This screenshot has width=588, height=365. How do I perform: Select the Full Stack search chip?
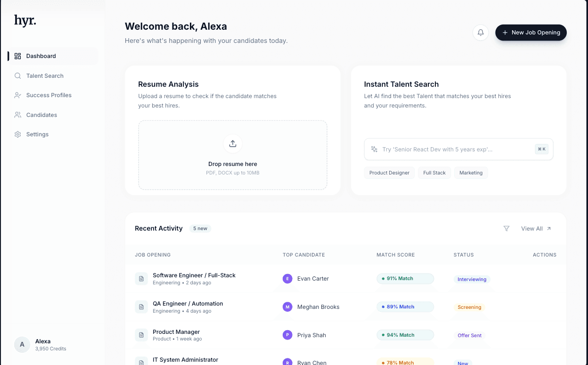[x=434, y=173]
